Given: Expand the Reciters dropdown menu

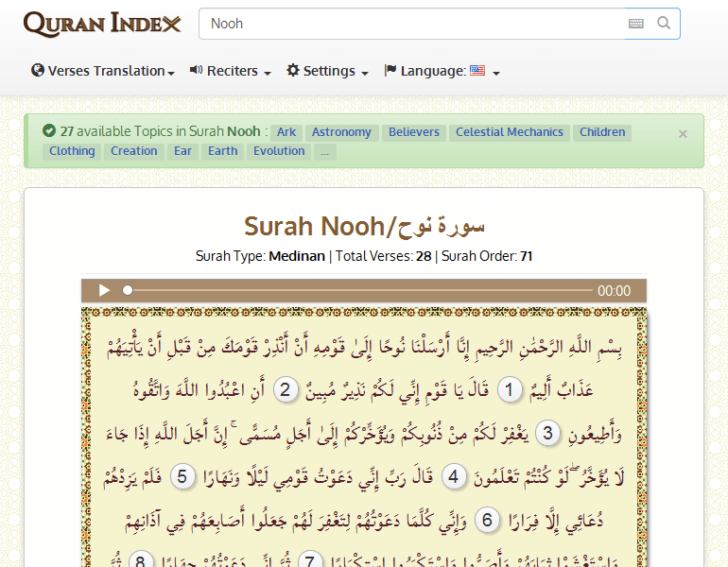Looking at the screenshot, I should pyautogui.click(x=231, y=71).
